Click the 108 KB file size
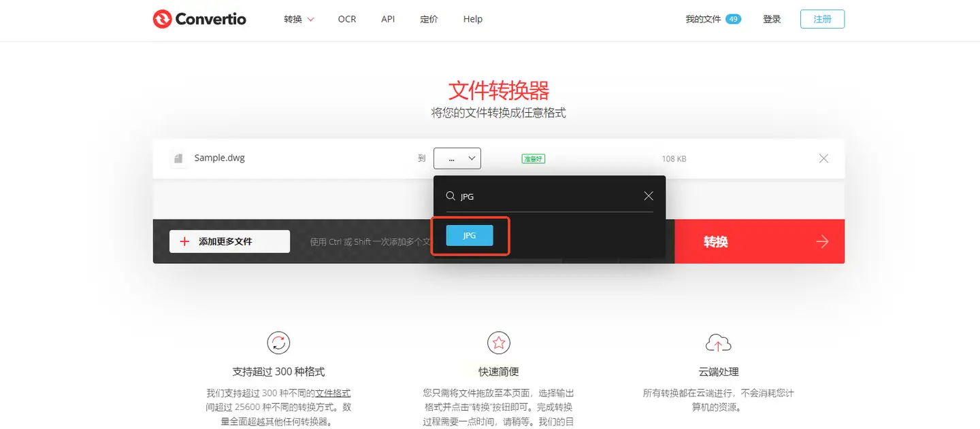The image size is (980, 429). (674, 158)
